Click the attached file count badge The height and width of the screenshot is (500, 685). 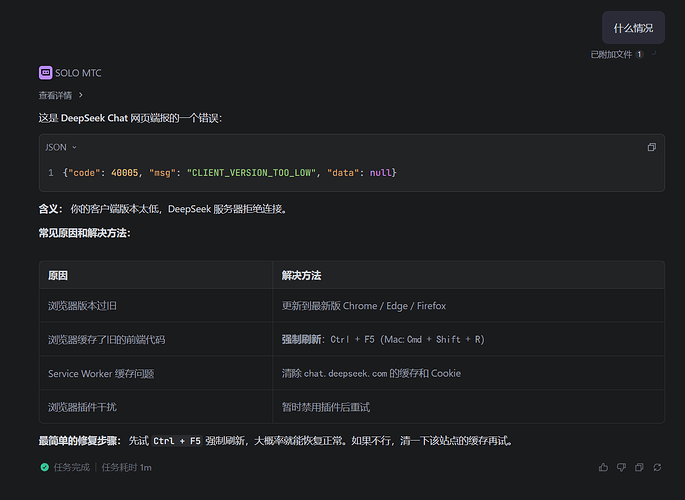tap(639, 54)
